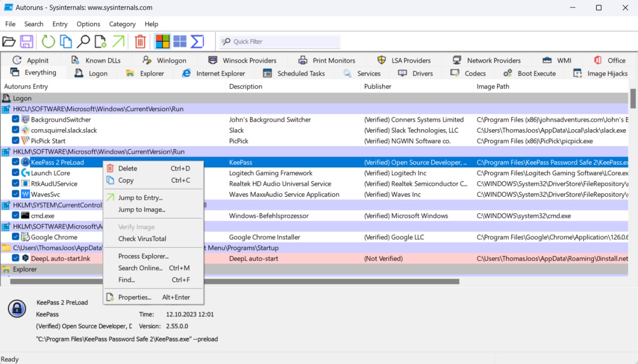The height and width of the screenshot is (364, 638).
Task: Click the Slack icon in com.squirrel.slack.slack row
Action: tap(26, 130)
